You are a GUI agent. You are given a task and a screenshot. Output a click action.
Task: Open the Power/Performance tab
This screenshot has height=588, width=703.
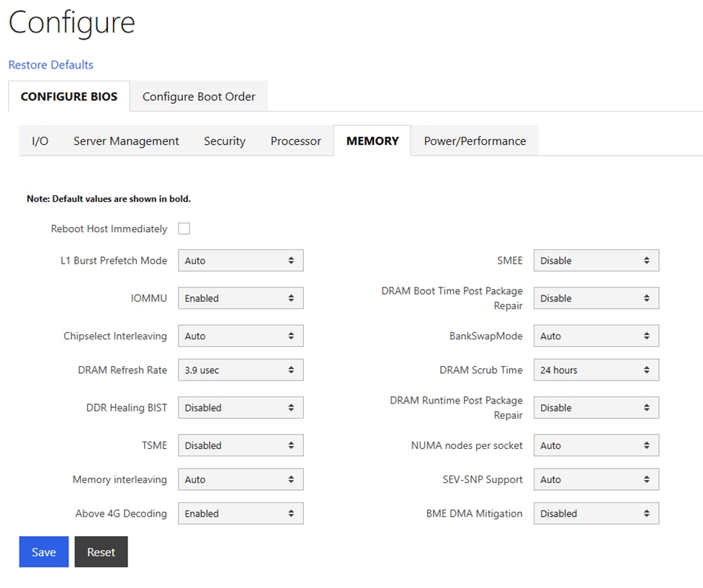(x=475, y=141)
